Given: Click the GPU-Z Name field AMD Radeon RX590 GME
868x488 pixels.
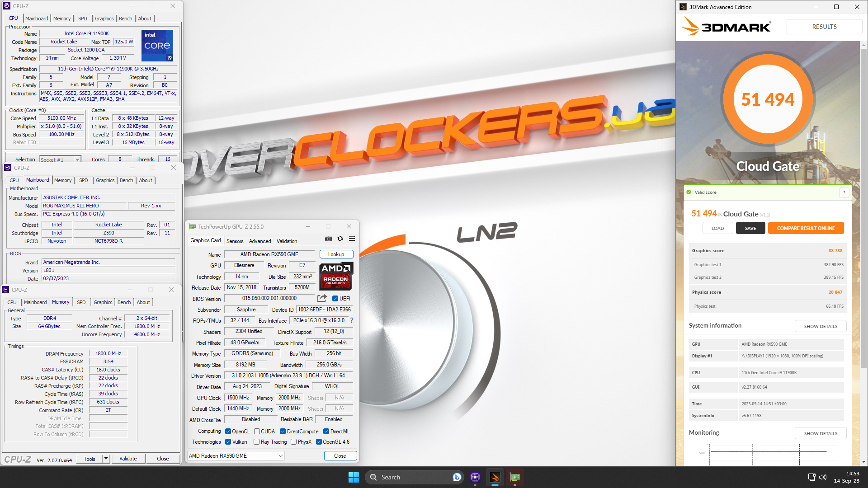Looking at the screenshot, I should (x=269, y=254).
